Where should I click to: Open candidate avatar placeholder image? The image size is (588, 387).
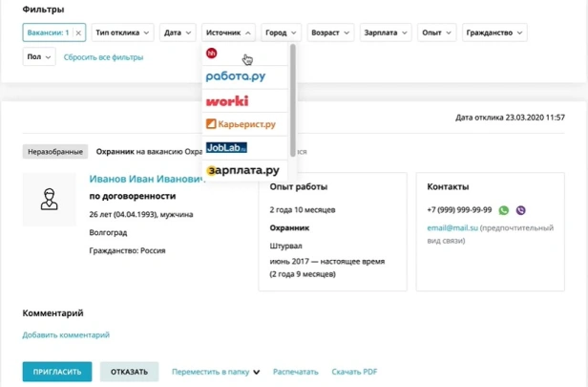point(49,199)
